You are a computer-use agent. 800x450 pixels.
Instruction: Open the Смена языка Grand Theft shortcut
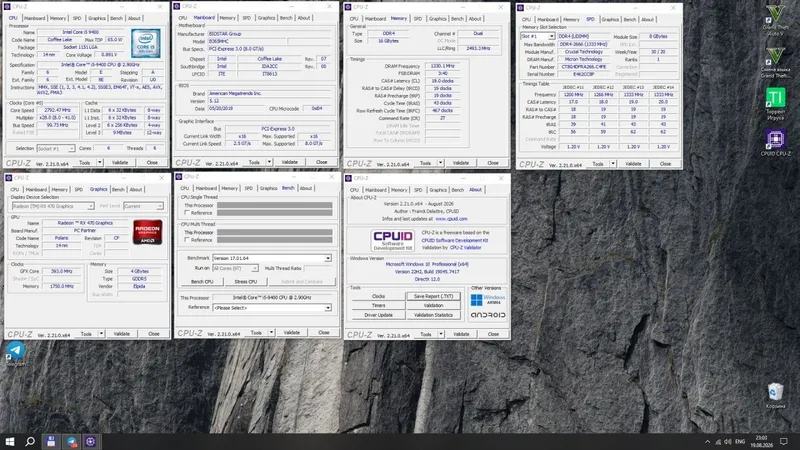pos(776,62)
